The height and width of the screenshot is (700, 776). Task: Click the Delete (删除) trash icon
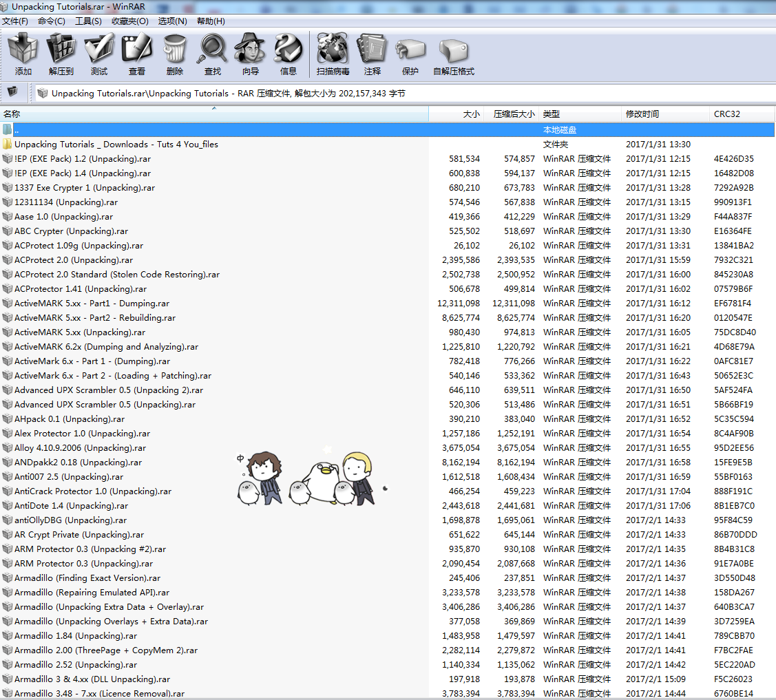[175, 48]
